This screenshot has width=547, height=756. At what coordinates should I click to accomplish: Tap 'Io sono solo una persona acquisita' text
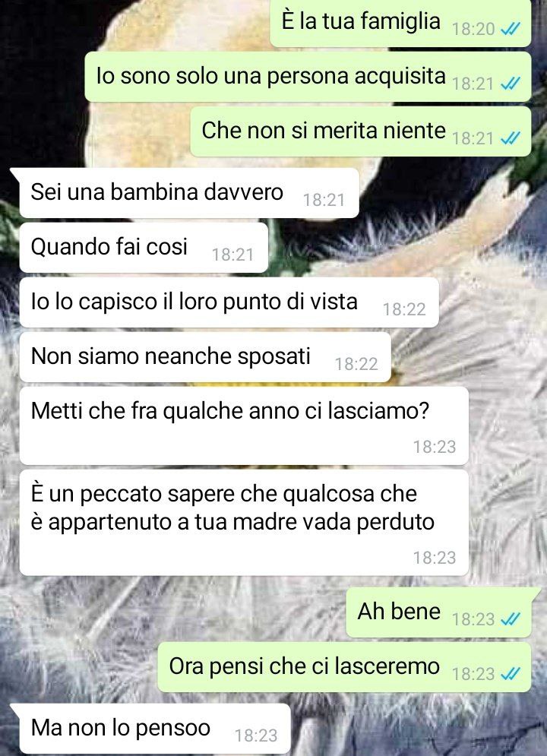pos(271,76)
